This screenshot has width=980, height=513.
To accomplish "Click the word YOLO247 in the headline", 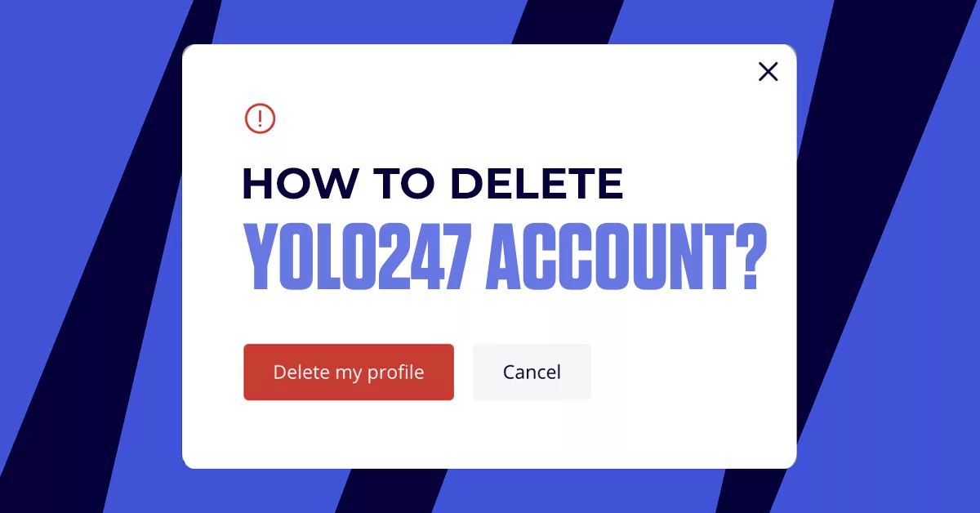I will tap(357, 256).
